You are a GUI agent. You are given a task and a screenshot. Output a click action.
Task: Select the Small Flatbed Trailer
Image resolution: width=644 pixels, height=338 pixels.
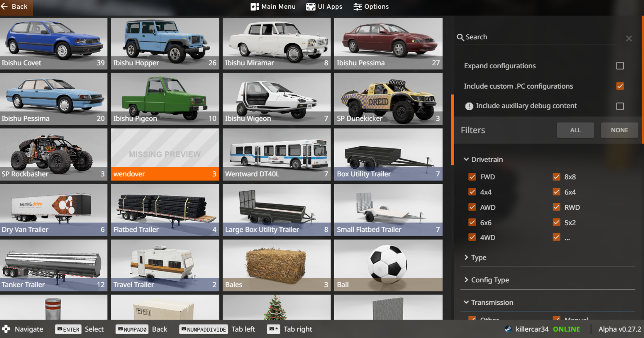point(388,210)
